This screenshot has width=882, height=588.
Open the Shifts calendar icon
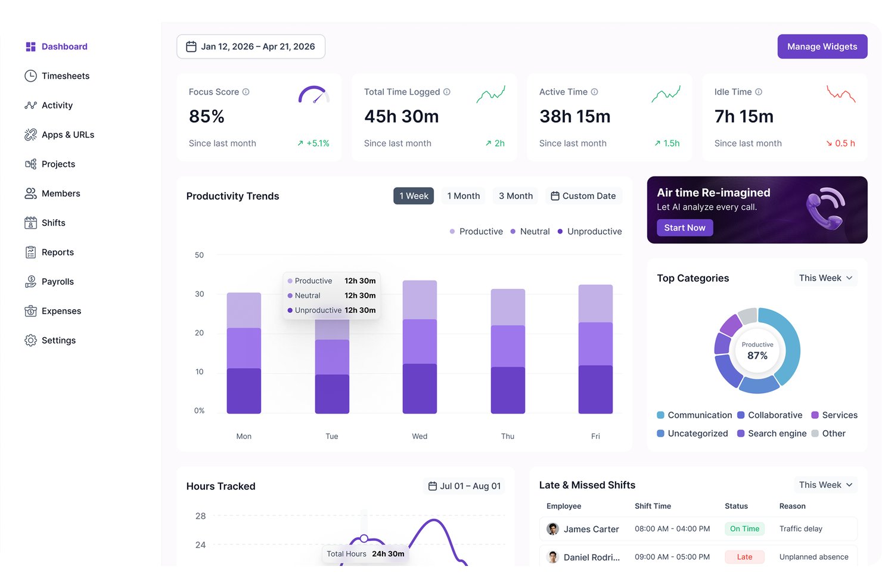(30, 223)
